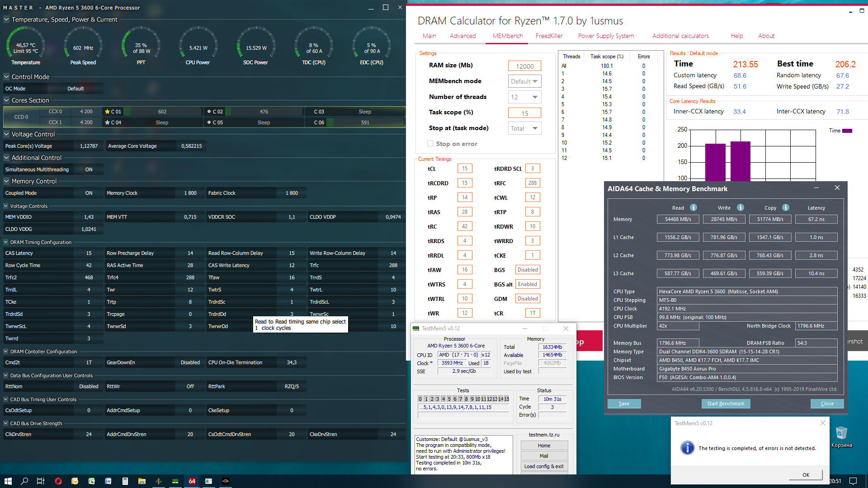Collapse the Memory Control section
The width and height of the screenshot is (868, 488).
pyautogui.click(x=7, y=181)
